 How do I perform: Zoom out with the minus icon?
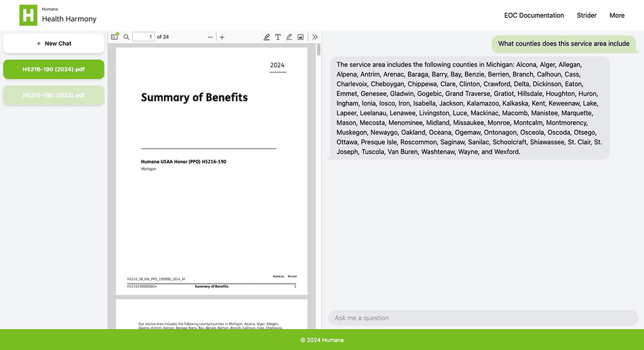pos(210,37)
